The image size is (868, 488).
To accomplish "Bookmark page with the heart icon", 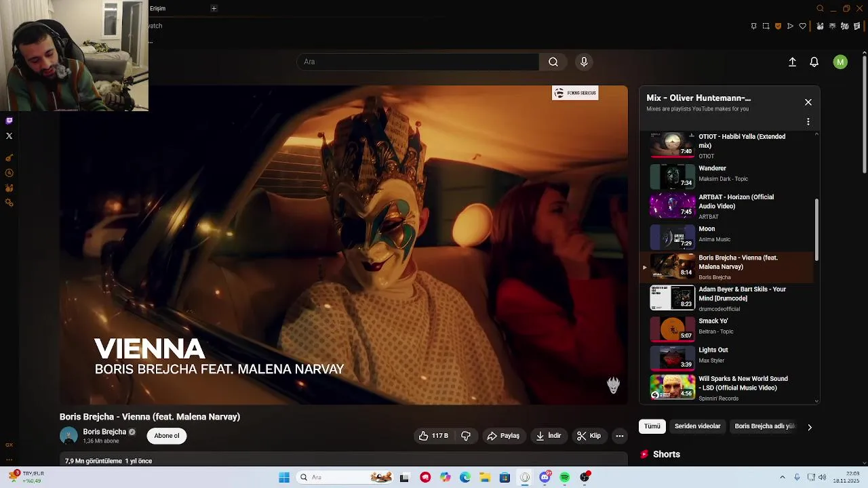I will click(x=803, y=26).
